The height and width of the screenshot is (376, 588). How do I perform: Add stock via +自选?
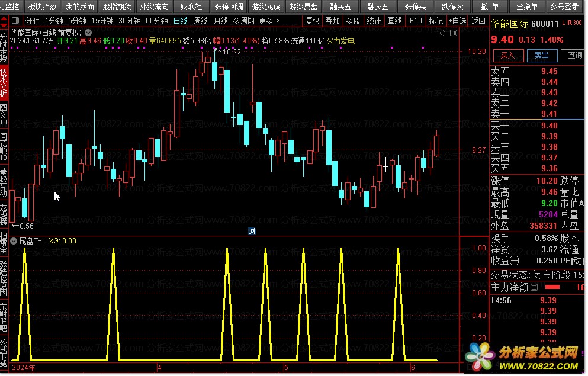coord(457,21)
